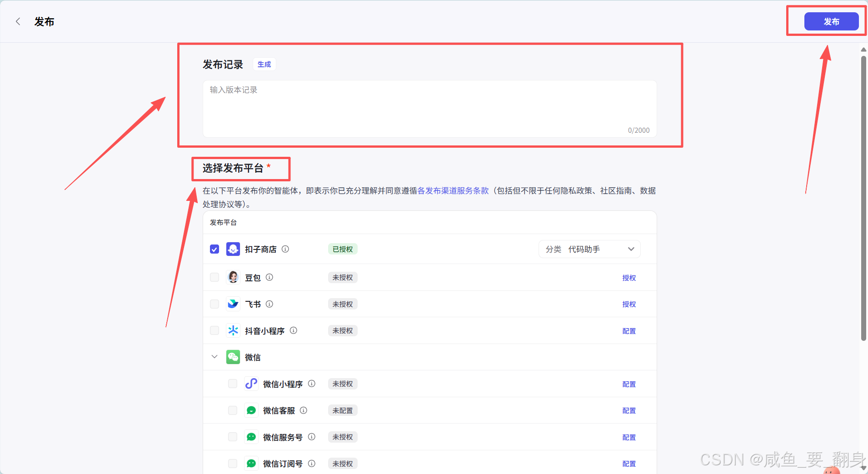868x474 pixels.
Task: Click the back arrow next to 发布
Action: pos(18,21)
